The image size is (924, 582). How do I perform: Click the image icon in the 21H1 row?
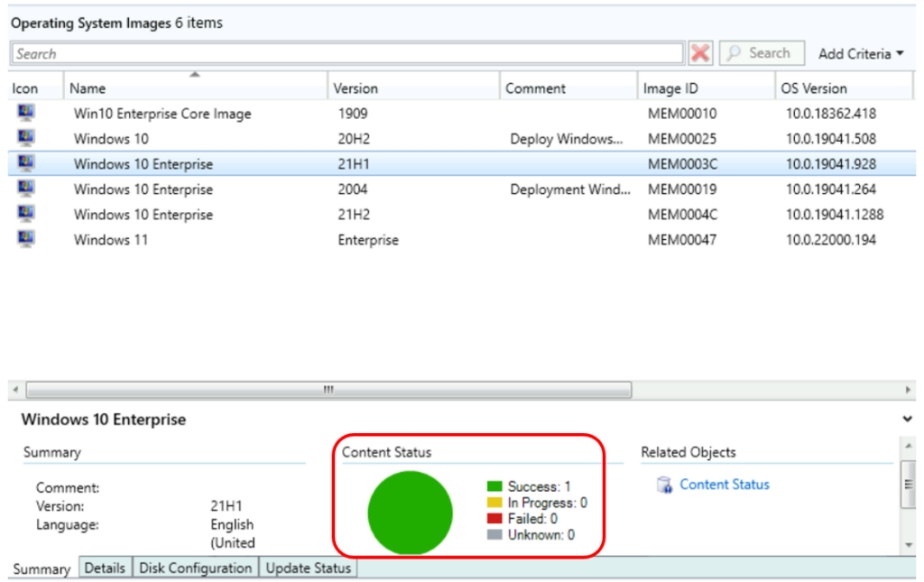click(x=26, y=162)
